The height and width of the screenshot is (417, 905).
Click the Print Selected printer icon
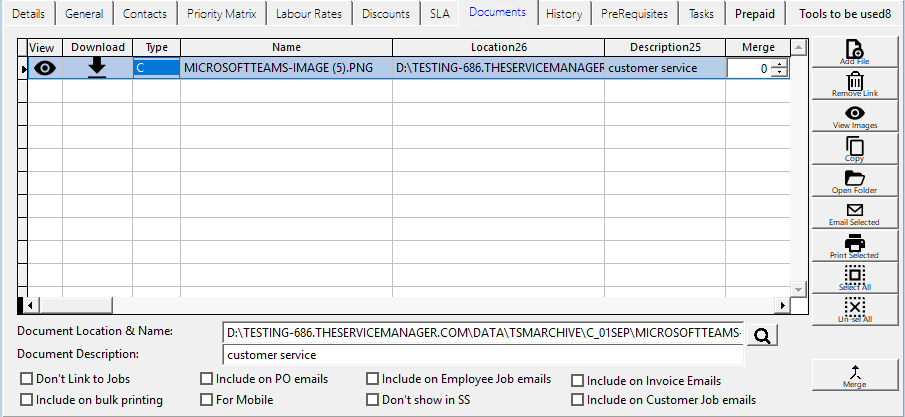pyautogui.click(x=854, y=243)
